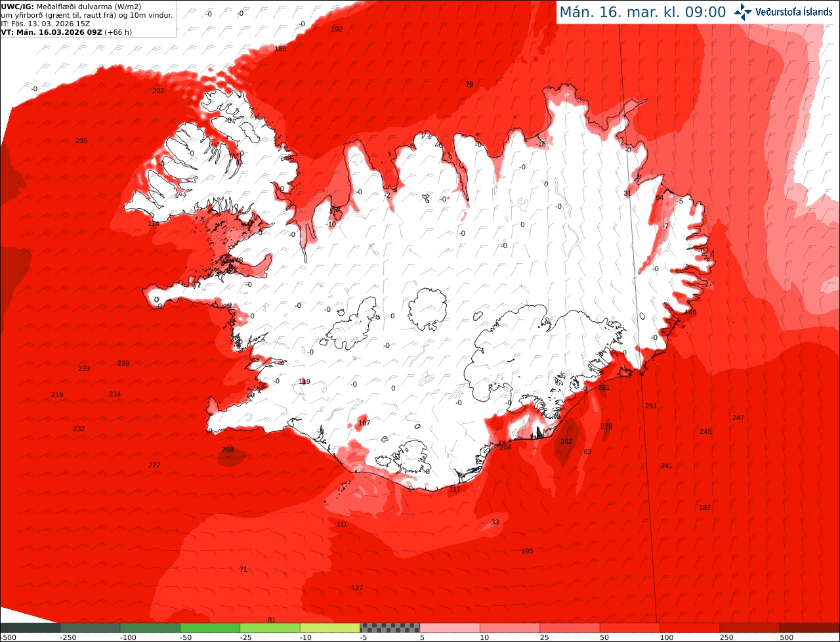Pick the legend swatch between 100 and 250
The height and width of the screenshot is (642, 840).
click(690, 628)
